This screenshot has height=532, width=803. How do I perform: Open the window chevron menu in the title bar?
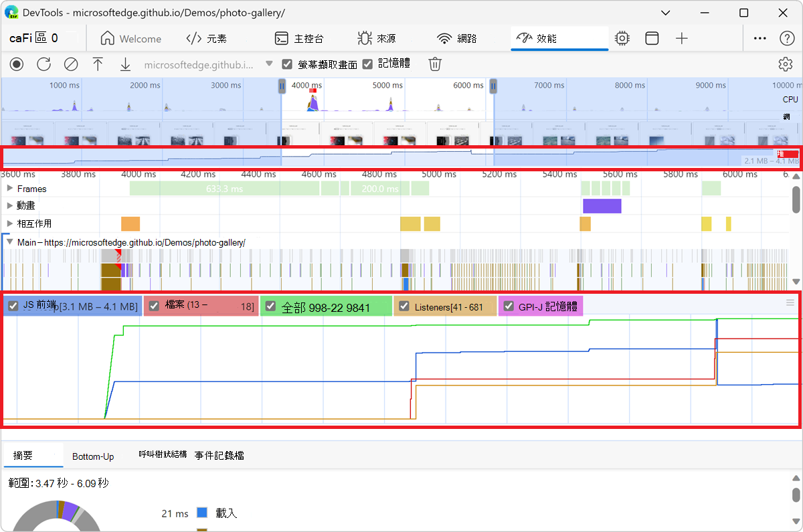(x=664, y=13)
